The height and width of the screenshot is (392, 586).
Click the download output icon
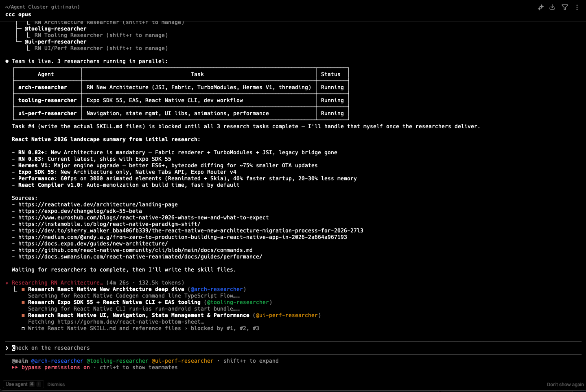tap(552, 7)
